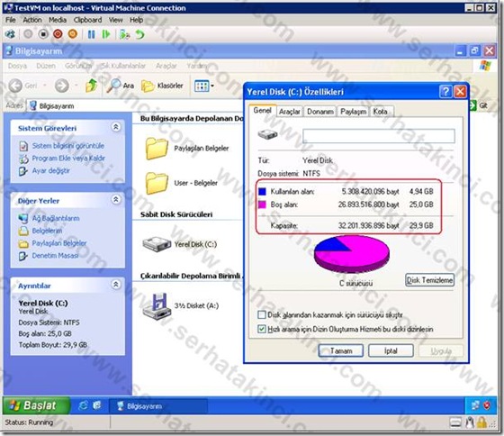
Task: Open the Action menu
Action: coord(32,20)
